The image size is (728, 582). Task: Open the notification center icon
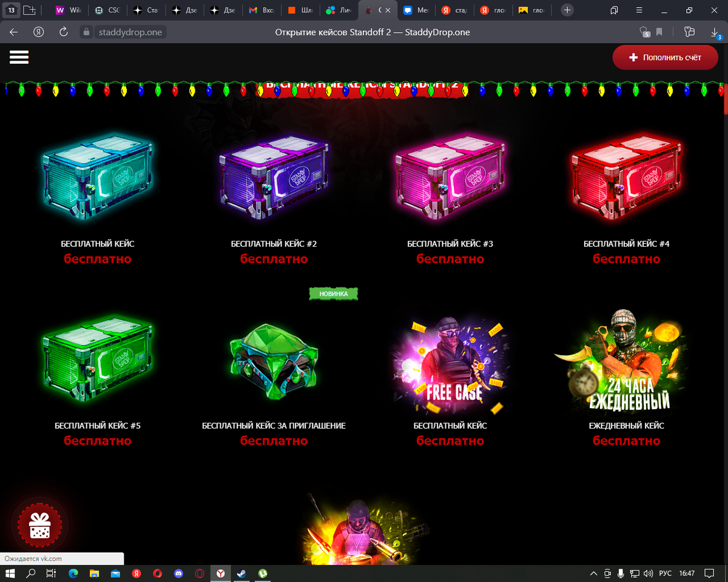(709, 573)
